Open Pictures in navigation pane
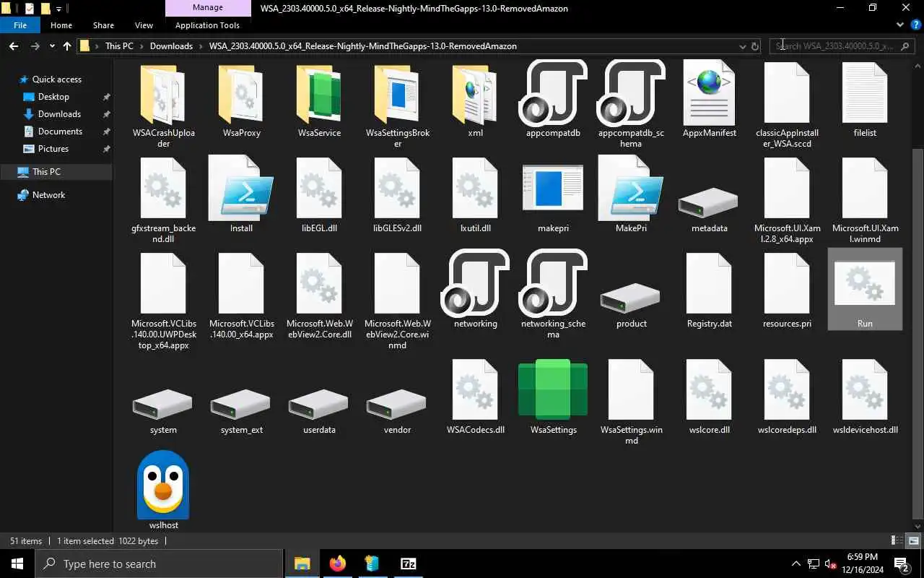Screen dimensions: 924x578 click(x=53, y=149)
